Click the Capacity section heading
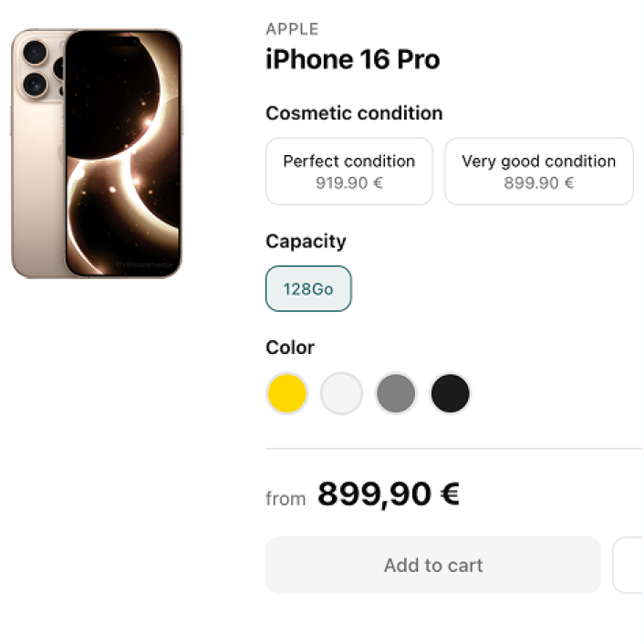The image size is (644, 644). [306, 242]
